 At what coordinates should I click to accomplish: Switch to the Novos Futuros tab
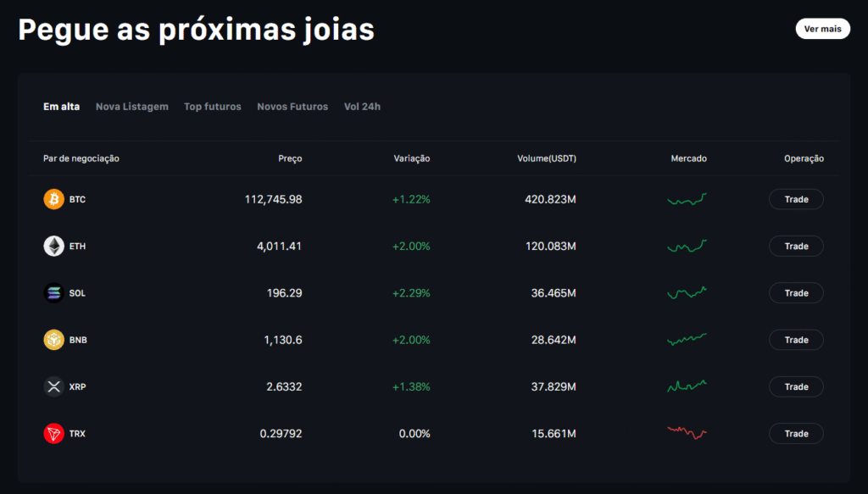coord(292,107)
